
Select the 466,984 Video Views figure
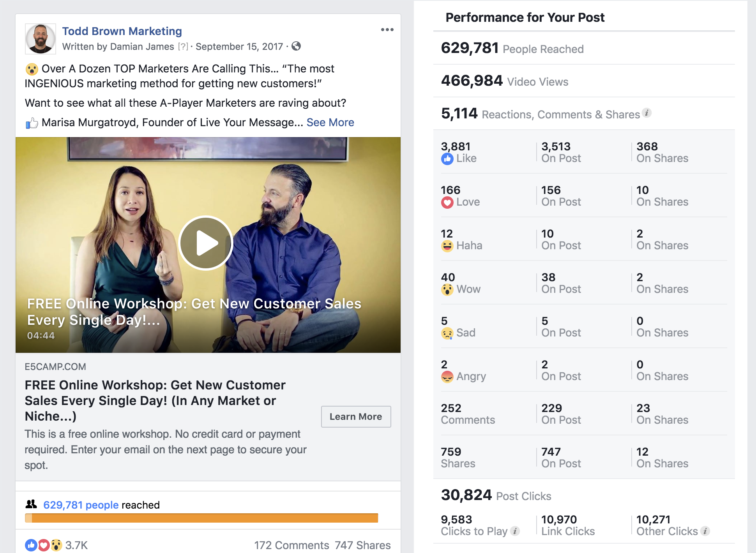472,81
